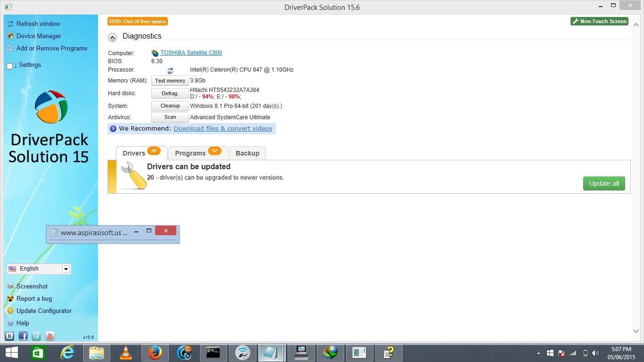The image size is (644, 362).
Task: Collapse the Diagnostics section
Action: pos(112,37)
